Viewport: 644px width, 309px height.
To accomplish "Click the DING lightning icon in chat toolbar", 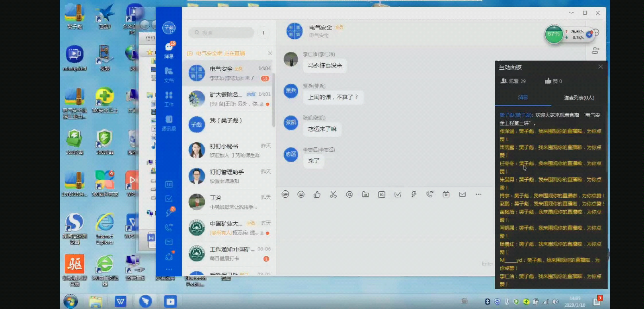I will 413,194.
